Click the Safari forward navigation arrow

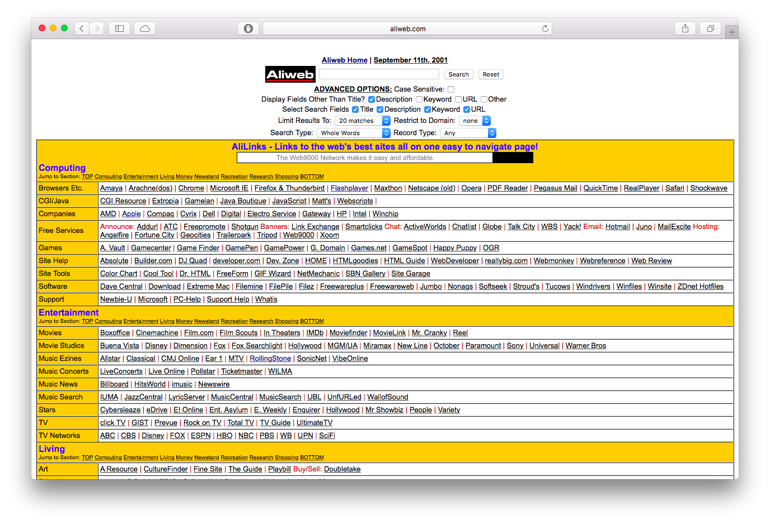[x=97, y=29]
